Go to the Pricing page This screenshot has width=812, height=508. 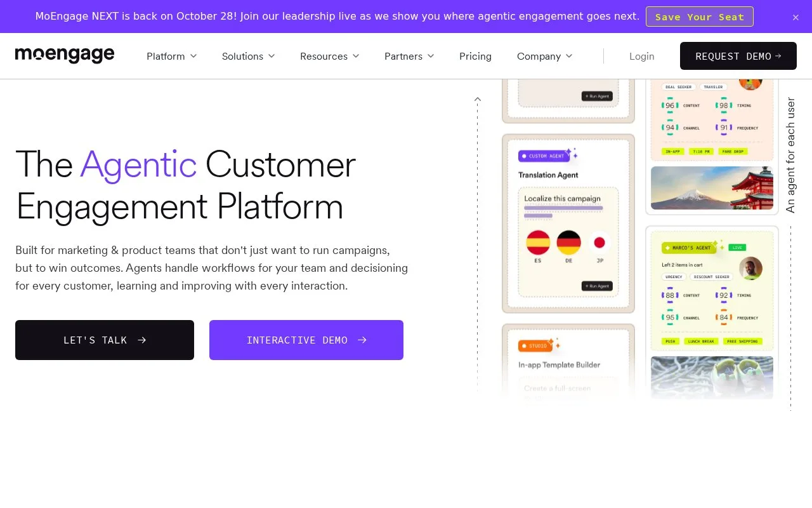475,56
